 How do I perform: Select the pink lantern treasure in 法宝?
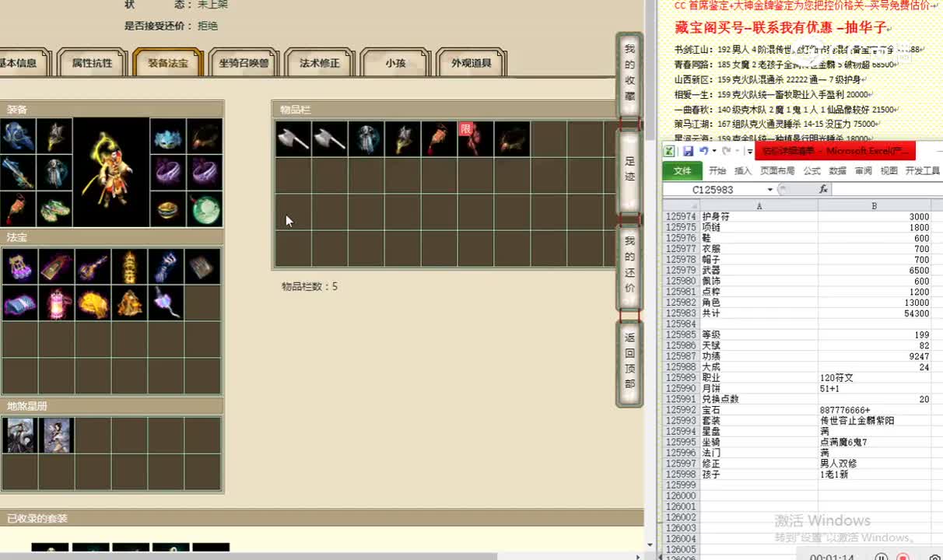(56, 303)
